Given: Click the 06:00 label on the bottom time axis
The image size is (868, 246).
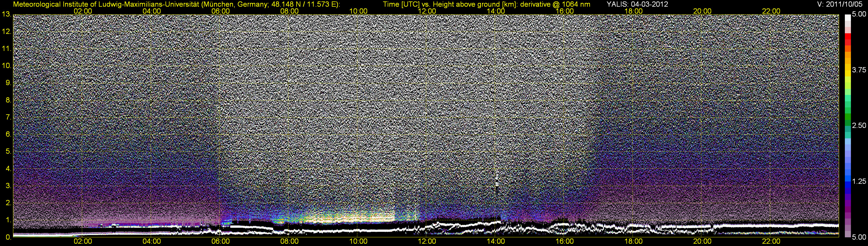Looking at the screenshot, I should [x=220, y=242].
